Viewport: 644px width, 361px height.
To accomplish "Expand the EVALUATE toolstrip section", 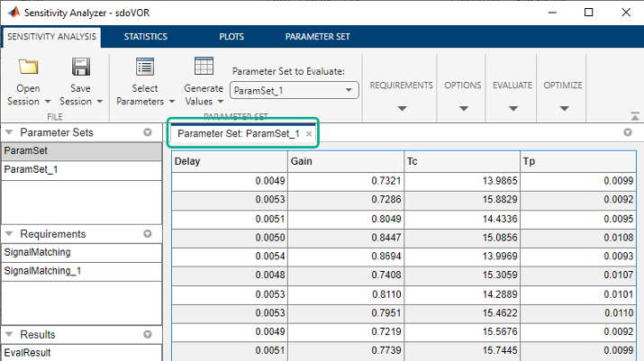I will 512,108.
